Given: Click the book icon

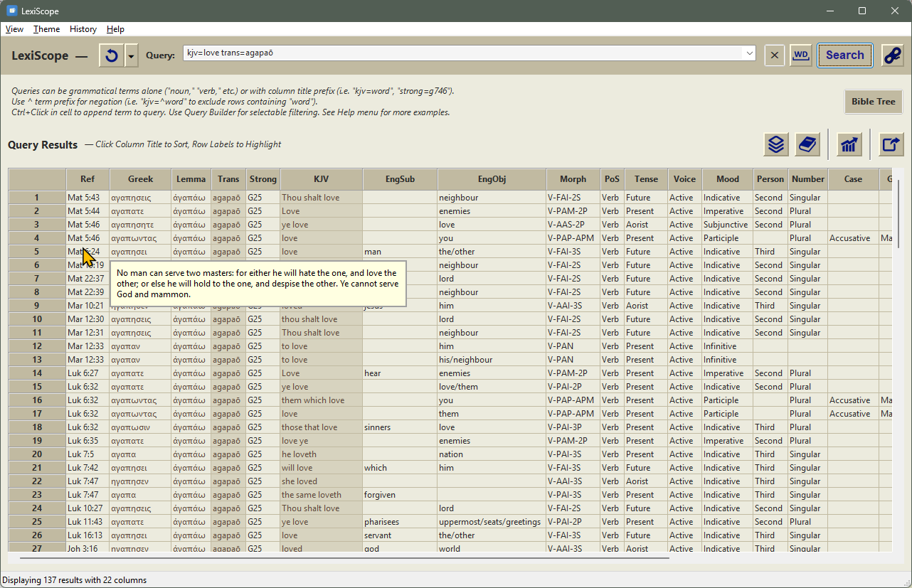Looking at the screenshot, I should click(x=807, y=144).
